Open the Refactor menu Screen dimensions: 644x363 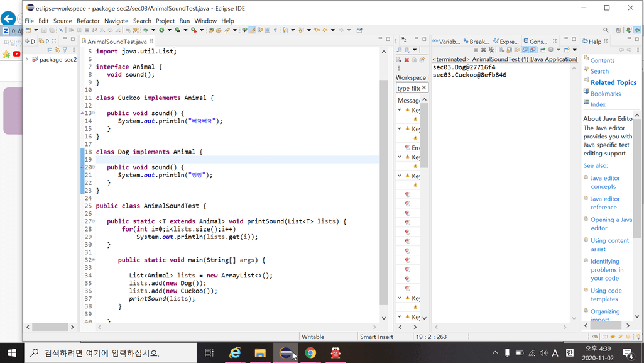coord(88,21)
